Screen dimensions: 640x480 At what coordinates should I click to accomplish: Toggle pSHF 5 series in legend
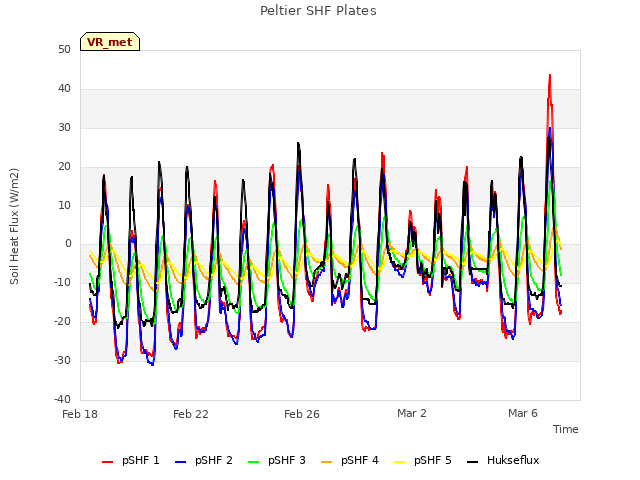pos(423,460)
